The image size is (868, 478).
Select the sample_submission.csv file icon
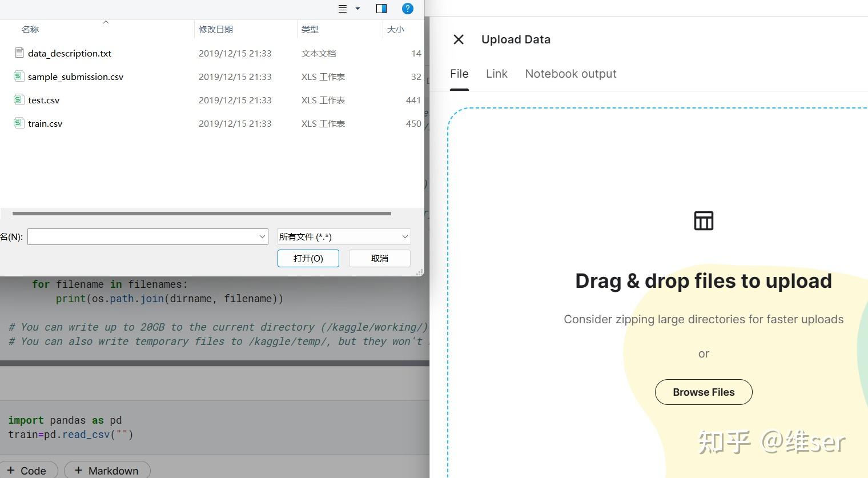pos(19,76)
